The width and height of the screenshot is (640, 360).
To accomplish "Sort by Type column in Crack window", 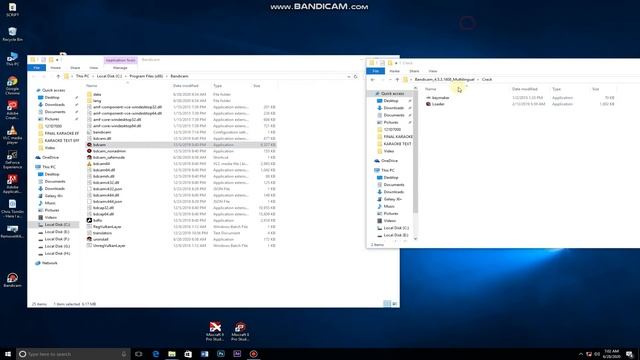I will (556, 89).
